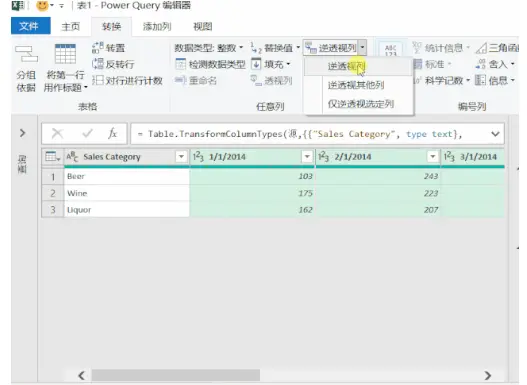Confirm formula with the checkmark icon
527x385 pixels.
[87, 134]
